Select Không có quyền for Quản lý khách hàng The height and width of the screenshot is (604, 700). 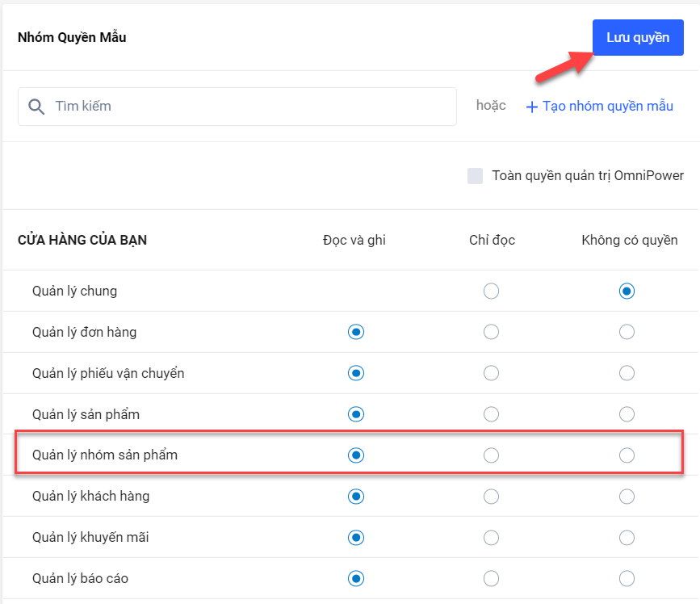[627, 496]
